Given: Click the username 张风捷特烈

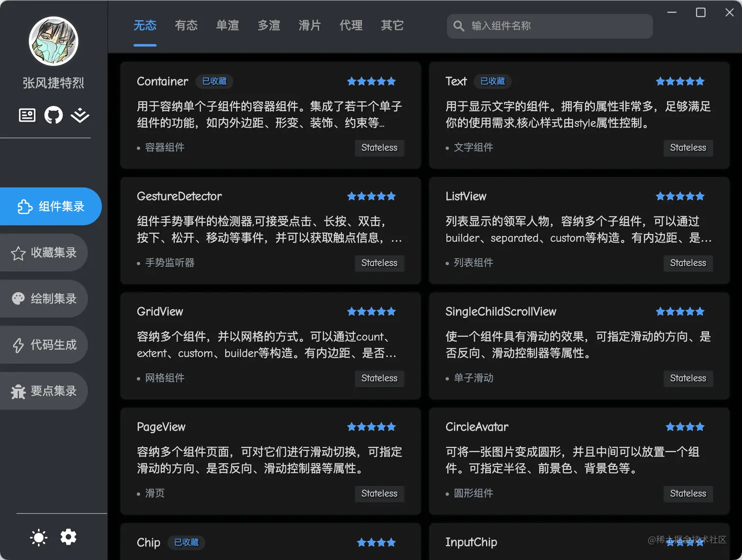Looking at the screenshot, I should pyautogui.click(x=53, y=83).
